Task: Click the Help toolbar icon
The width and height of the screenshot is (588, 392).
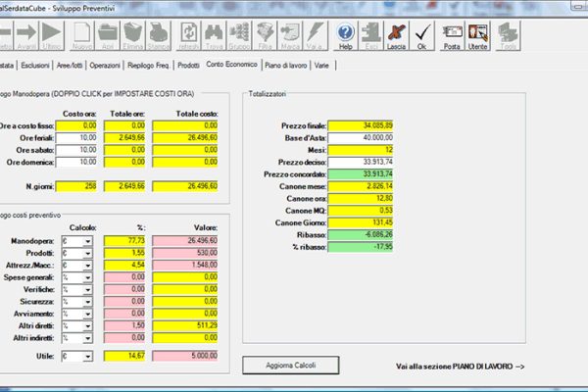Action: (x=345, y=36)
